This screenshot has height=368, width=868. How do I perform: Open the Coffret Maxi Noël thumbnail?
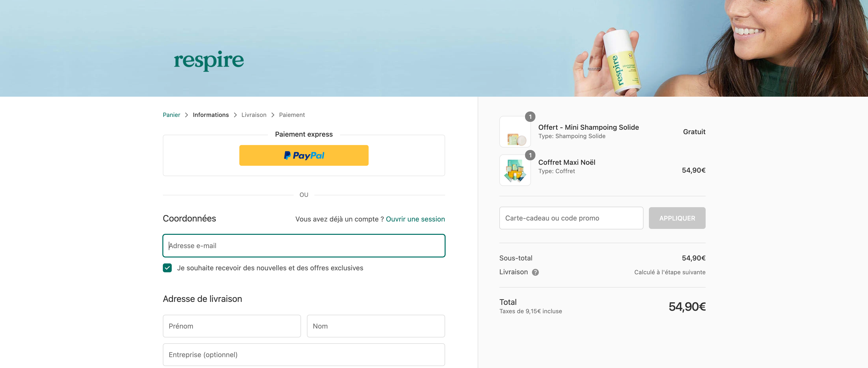coord(515,170)
